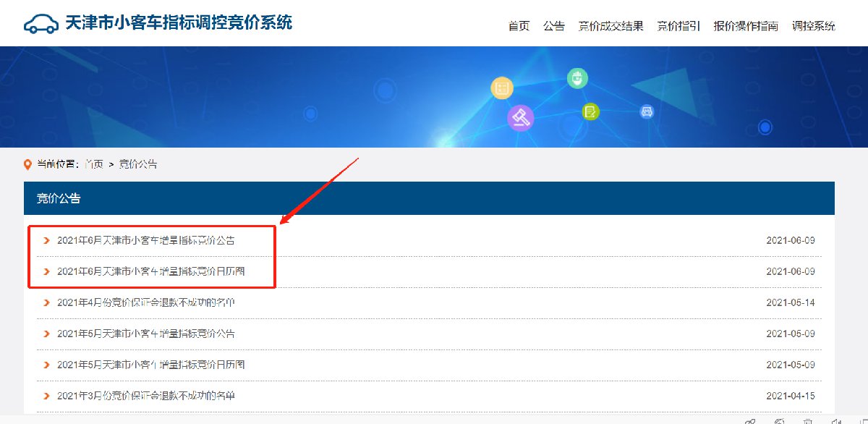Open 2021年3月份竞价保证金退款不成功的名单

coord(146,396)
